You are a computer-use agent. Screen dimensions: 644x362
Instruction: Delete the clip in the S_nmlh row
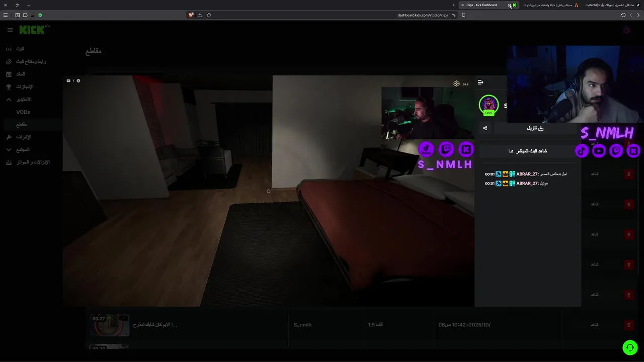point(628,325)
